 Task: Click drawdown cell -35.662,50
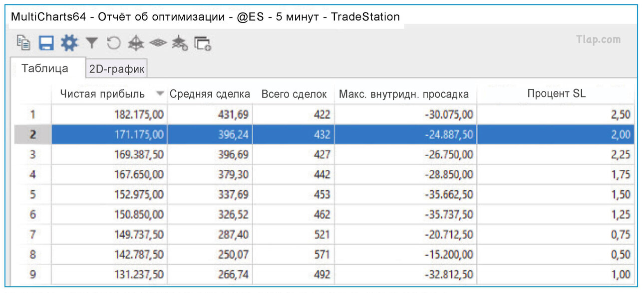pyautogui.click(x=405, y=194)
